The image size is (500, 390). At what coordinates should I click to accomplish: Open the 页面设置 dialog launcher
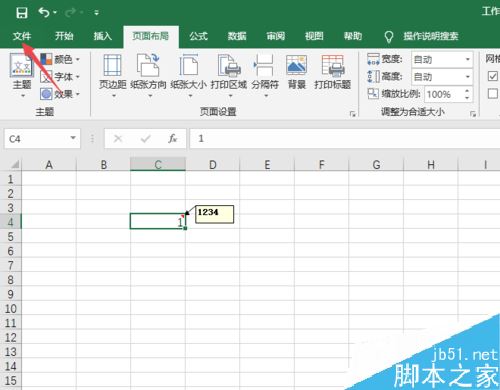click(352, 114)
